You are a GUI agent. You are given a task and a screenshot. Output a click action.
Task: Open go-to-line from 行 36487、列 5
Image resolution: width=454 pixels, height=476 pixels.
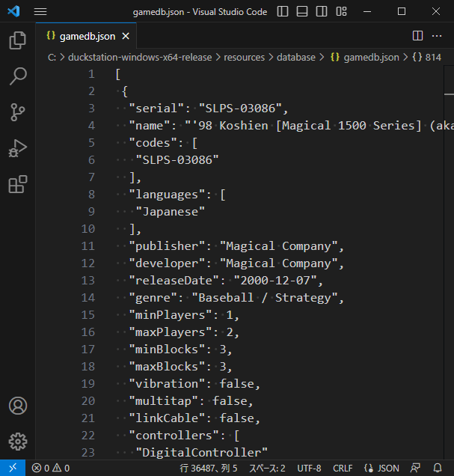point(209,468)
